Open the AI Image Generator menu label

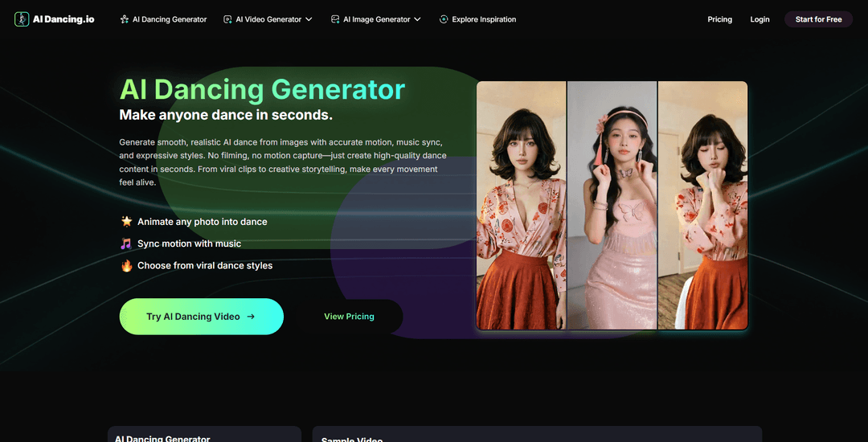[376, 19]
